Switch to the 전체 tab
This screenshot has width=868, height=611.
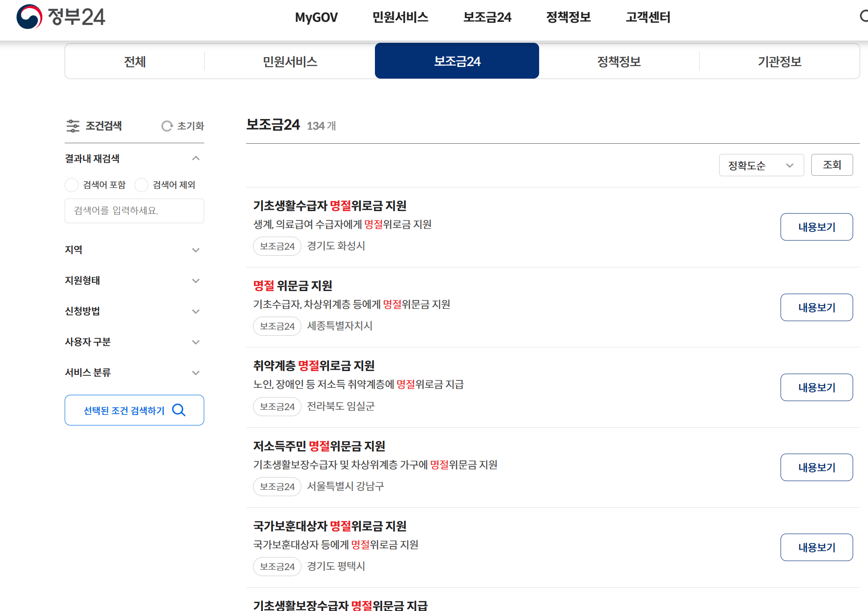(135, 61)
